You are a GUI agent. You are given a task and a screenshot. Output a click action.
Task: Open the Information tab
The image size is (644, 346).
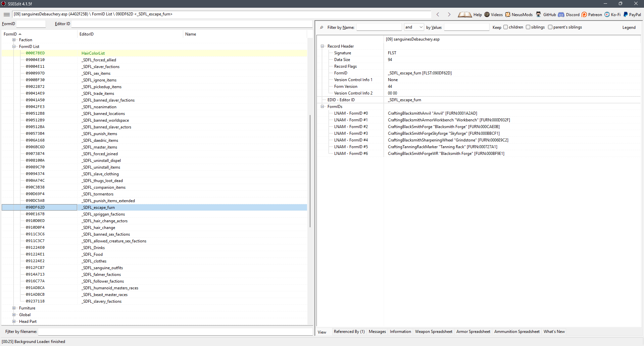point(400,332)
